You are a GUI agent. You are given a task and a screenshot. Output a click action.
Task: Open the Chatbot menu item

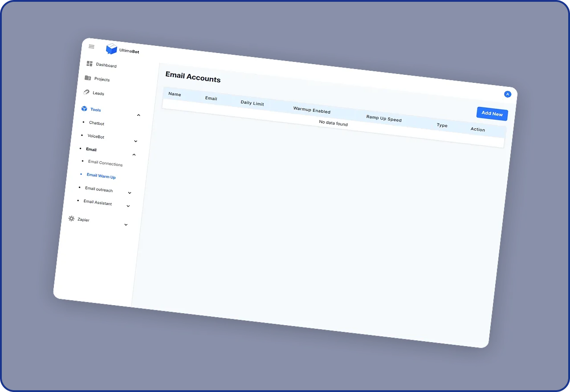point(97,123)
